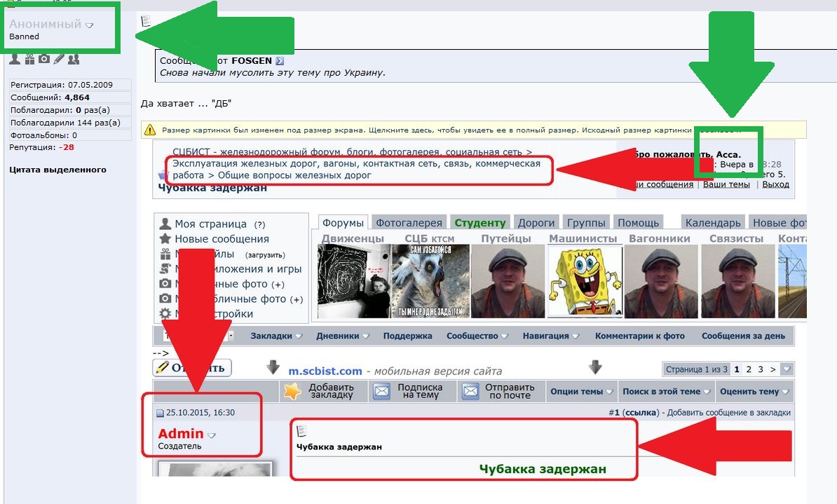
Task: Open the Календарь tab
Action: 712,223
